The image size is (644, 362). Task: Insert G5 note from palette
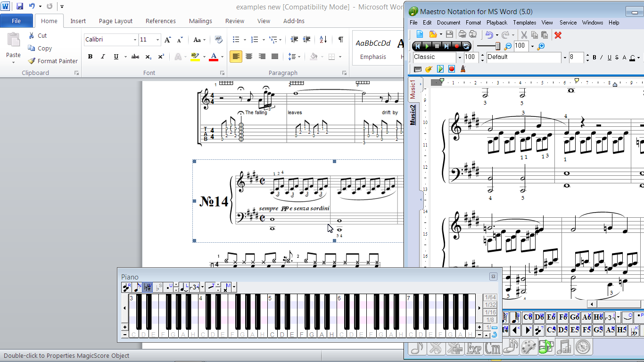598,329
